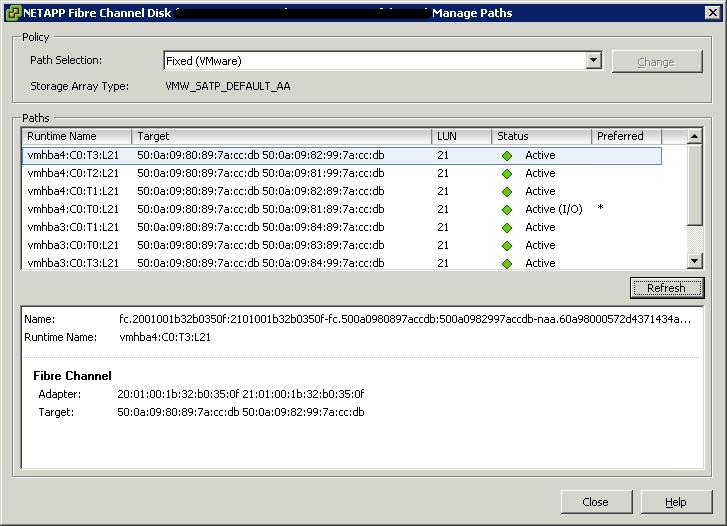Screen dimensions: 727x526
Task: Click the Fibre Channel section heading
Action: click(72, 376)
